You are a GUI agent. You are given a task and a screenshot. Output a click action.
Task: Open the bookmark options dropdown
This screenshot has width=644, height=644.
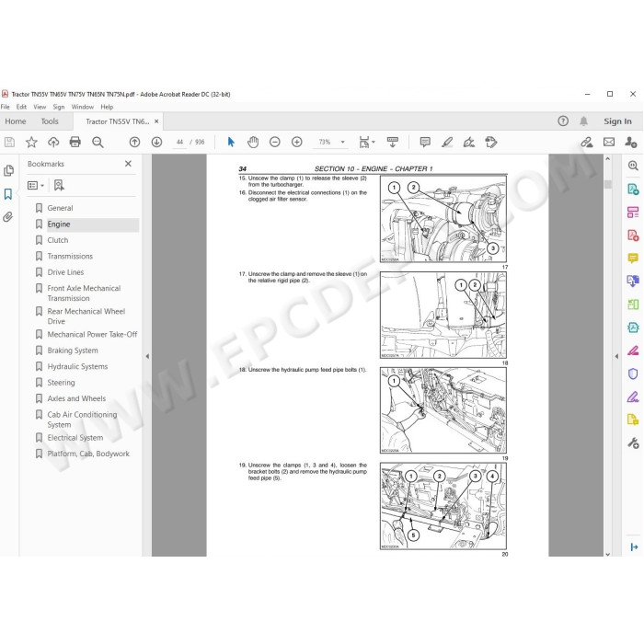pyautogui.click(x=36, y=185)
